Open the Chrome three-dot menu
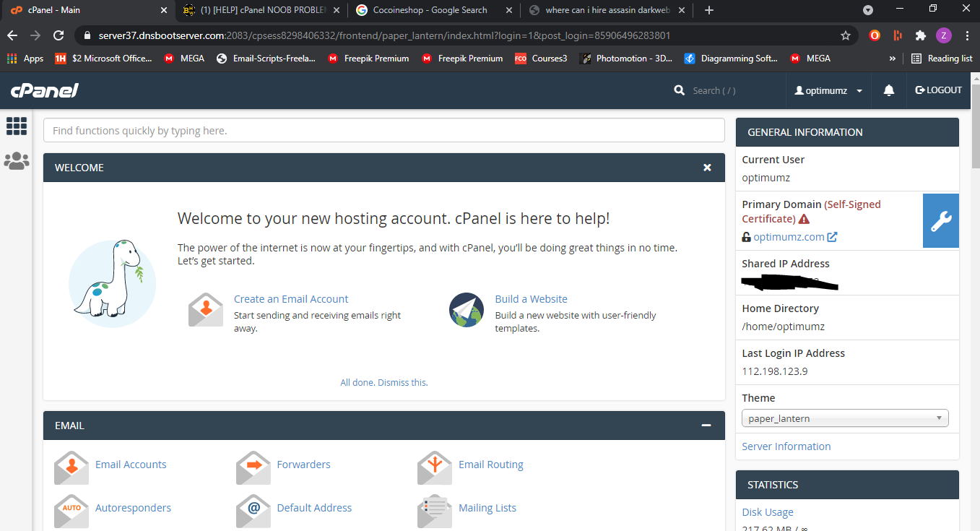This screenshot has height=531, width=980. [966, 35]
